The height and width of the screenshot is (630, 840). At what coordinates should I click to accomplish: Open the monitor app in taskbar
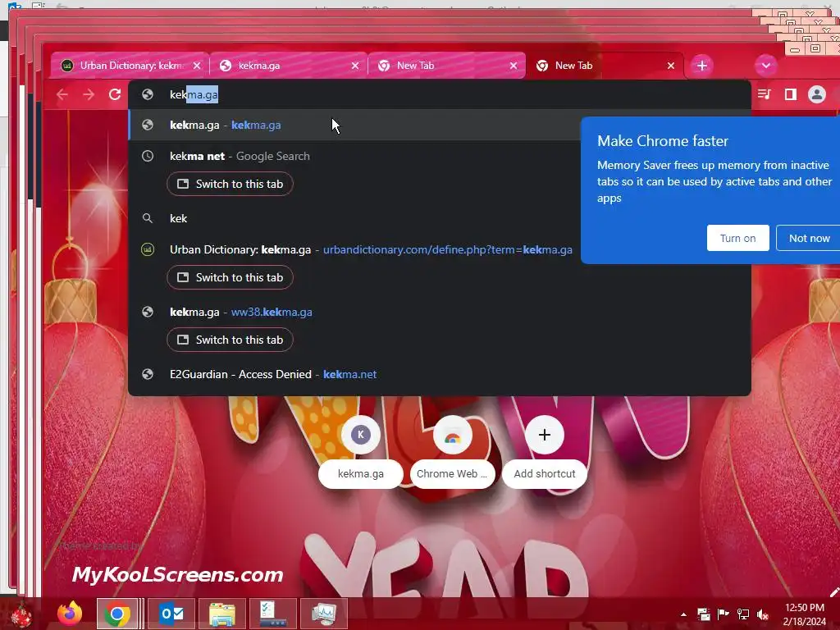coord(323,614)
